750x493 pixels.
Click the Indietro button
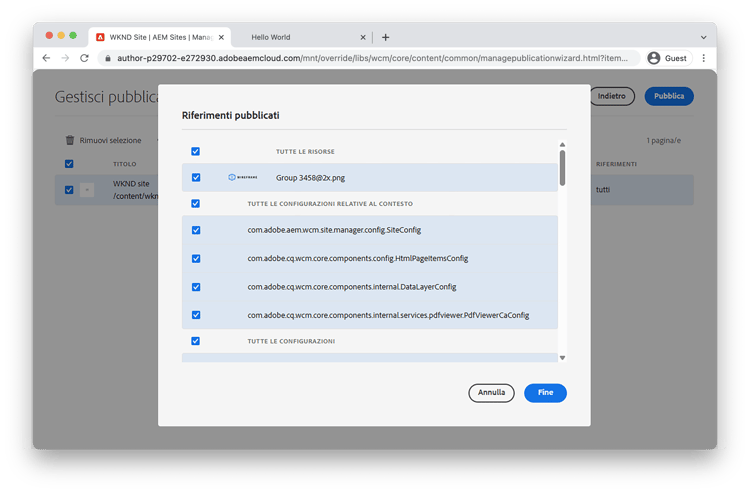(612, 96)
